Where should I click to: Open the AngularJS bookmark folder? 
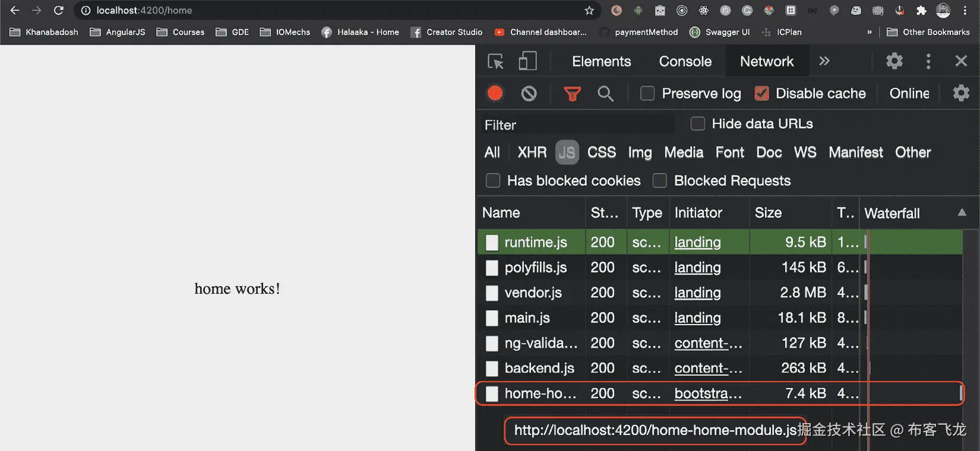118,32
